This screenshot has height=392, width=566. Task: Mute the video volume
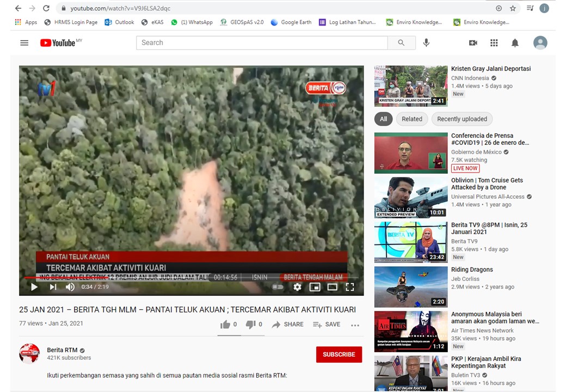[x=70, y=287]
